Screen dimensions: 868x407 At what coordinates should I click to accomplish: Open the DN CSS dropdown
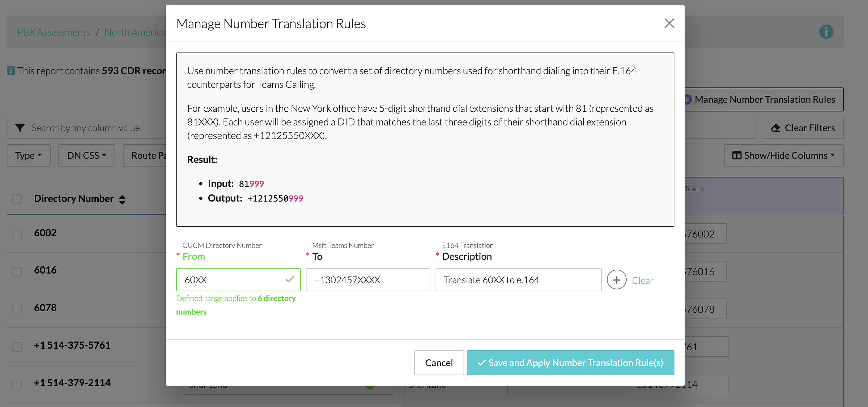point(86,155)
